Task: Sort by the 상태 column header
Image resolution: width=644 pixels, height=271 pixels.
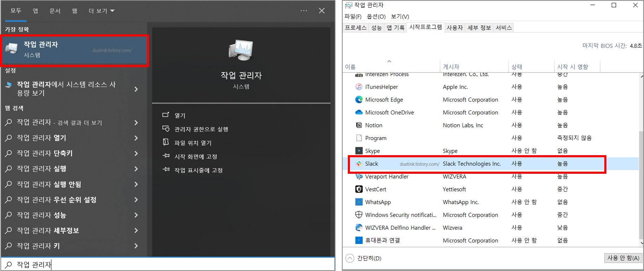Action: pos(531,67)
